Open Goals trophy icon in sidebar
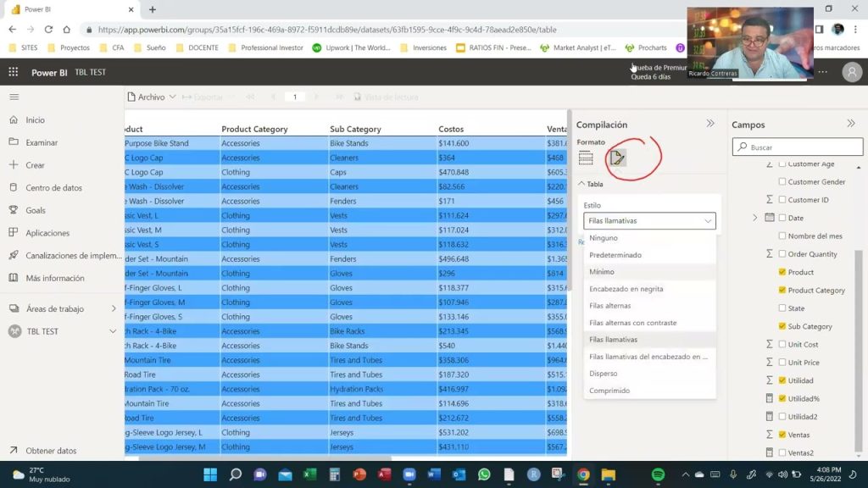The height and width of the screenshot is (488, 868). pyautogui.click(x=14, y=210)
